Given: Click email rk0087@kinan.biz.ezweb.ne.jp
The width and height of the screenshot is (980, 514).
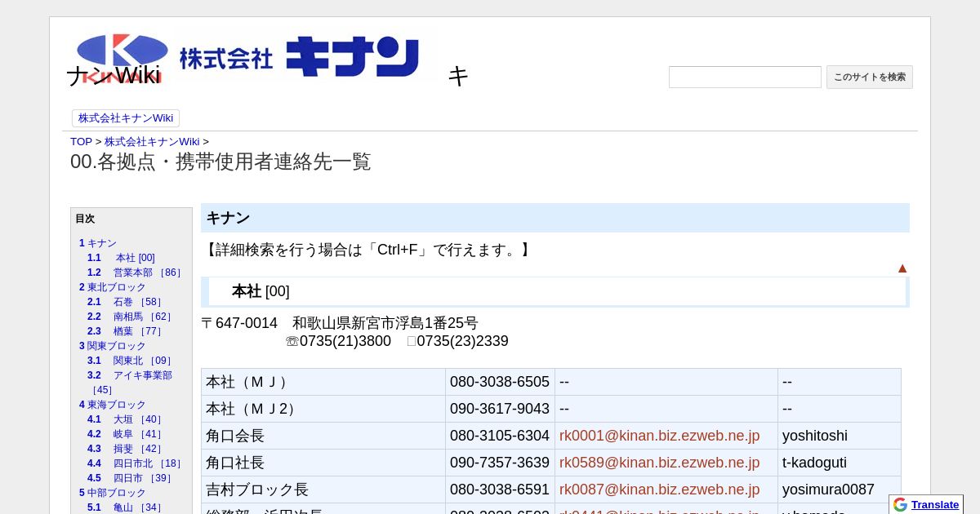Looking at the screenshot, I should pyautogui.click(x=659, y=490).
